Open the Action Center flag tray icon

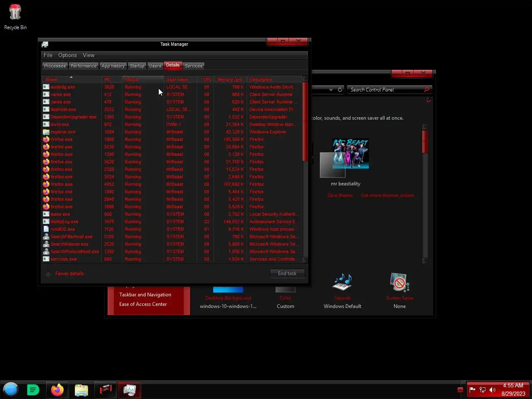(473, 389)
